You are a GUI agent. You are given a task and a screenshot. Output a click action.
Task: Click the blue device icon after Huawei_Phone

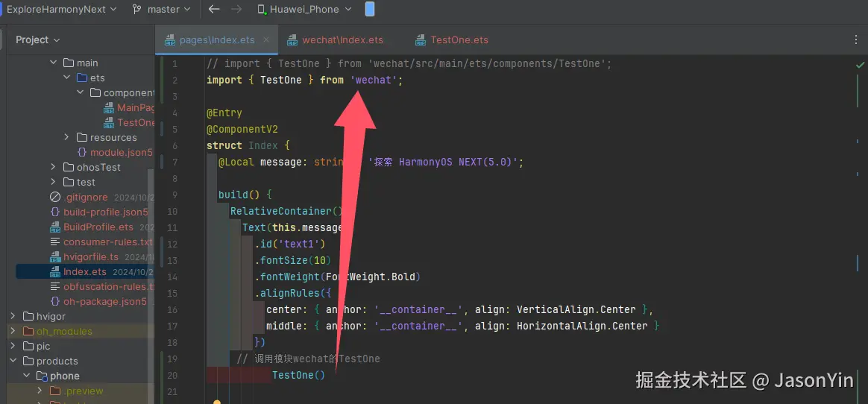tap(370, 9)
